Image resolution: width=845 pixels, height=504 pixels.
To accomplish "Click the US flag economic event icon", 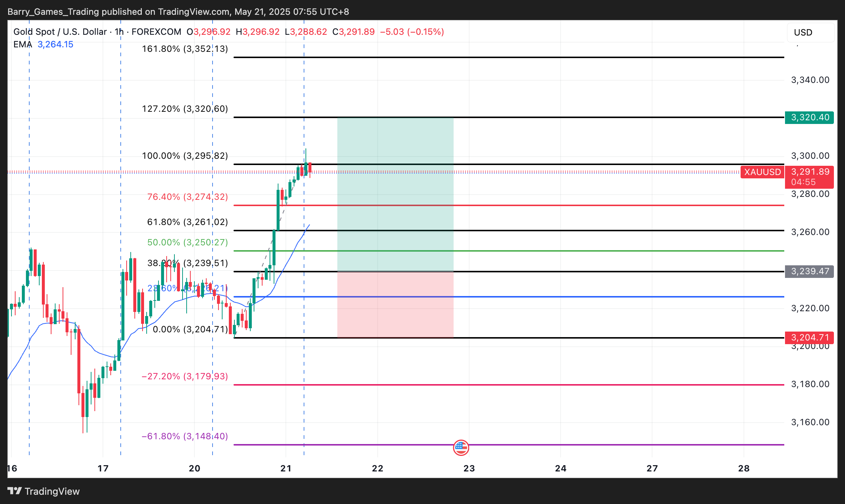I will [x=461, y=447].
